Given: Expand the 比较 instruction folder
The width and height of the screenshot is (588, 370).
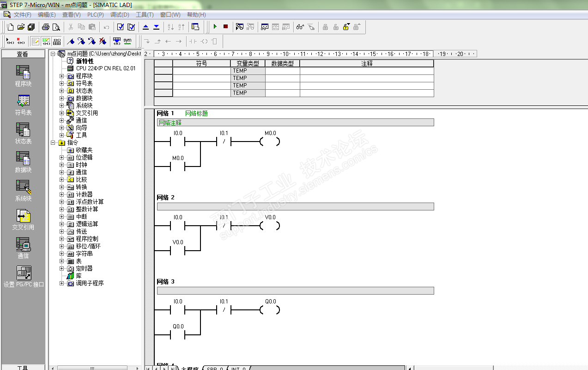Looking at the screenshot, I should pos(62,179).
